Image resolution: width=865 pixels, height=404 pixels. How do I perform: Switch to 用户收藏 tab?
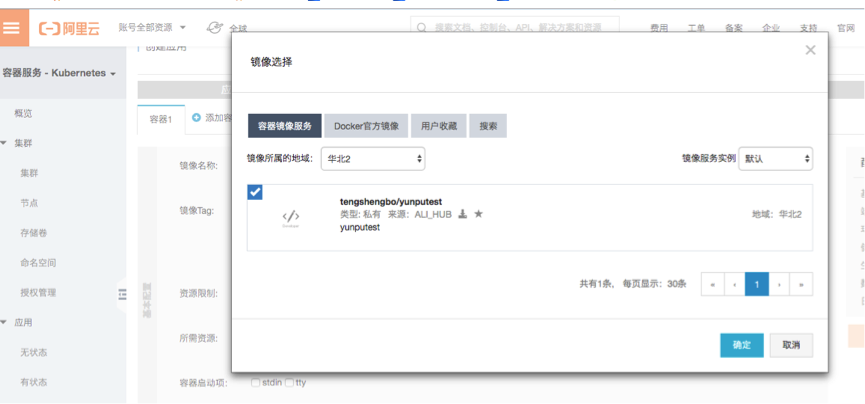(439, 126)
